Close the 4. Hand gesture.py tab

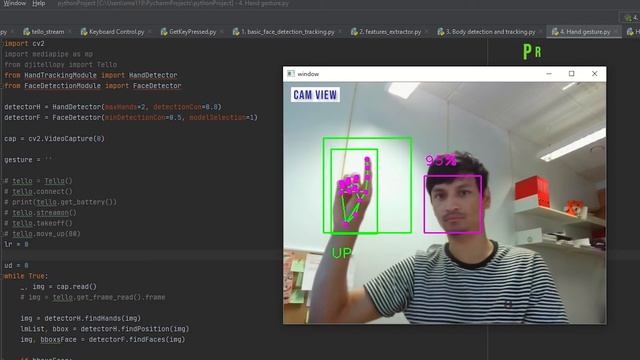pyautogui.click(x=616, y=31)
